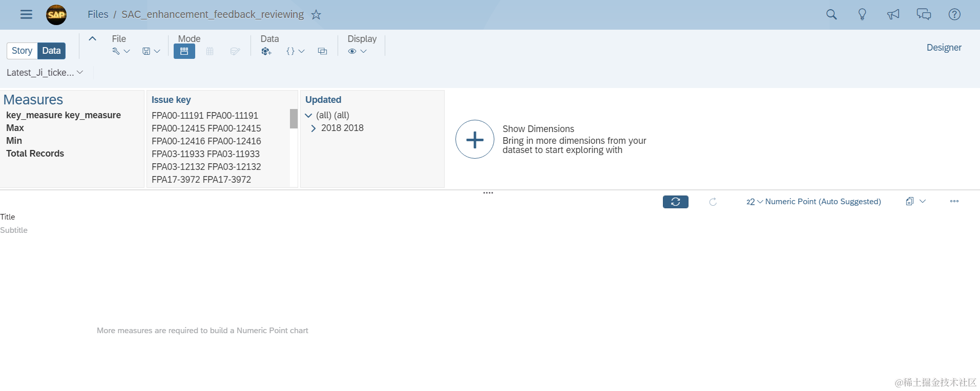Open the main hamburger menu
Screen dimensions: 980x391
26,14
